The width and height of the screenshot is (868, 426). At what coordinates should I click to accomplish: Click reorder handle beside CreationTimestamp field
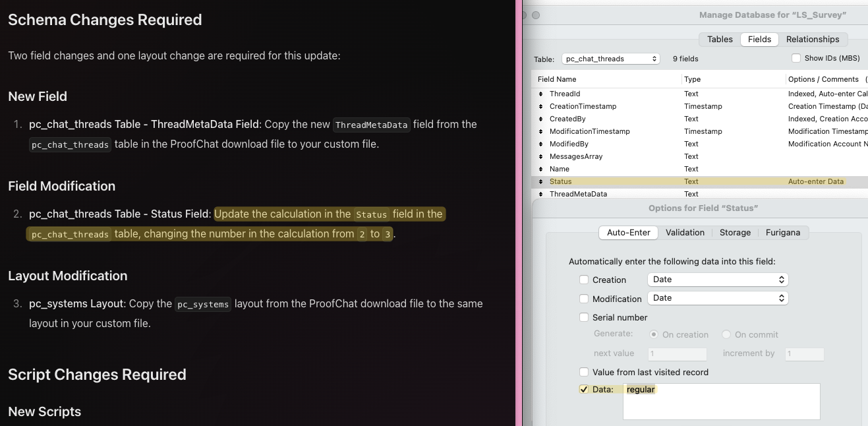541,107
